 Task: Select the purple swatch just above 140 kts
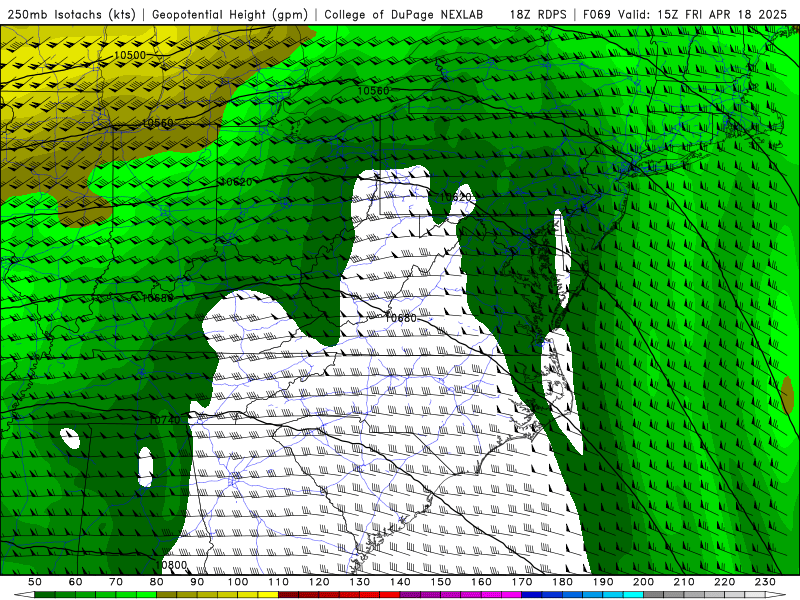point(410,595)
